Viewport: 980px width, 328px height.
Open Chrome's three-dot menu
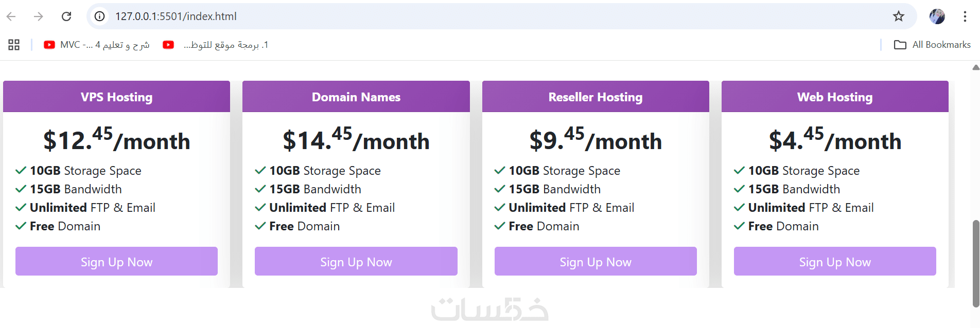click(965, 16)
